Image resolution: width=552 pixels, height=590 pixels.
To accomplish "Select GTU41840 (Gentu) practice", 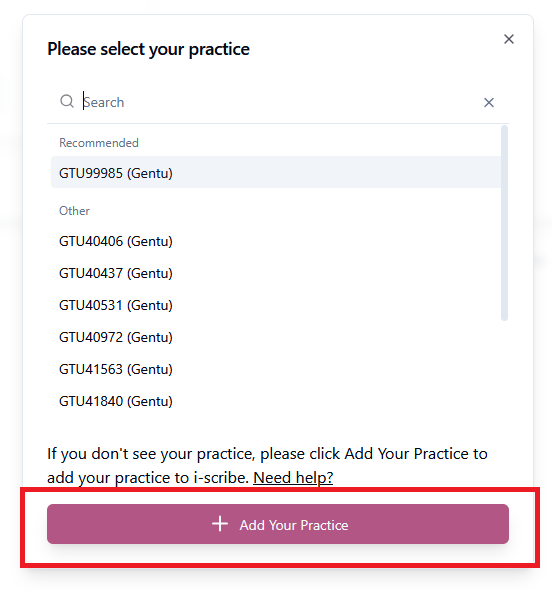I will [276, 401].
